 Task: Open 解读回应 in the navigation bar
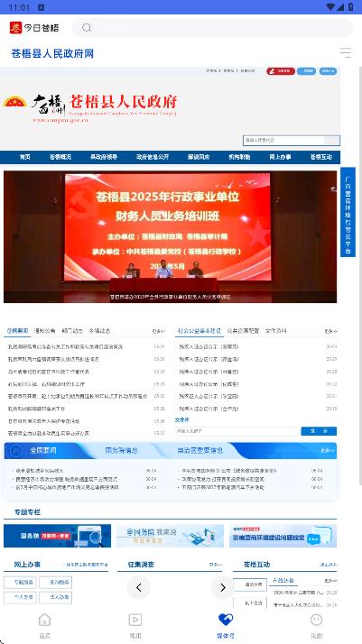click(199, 157)
